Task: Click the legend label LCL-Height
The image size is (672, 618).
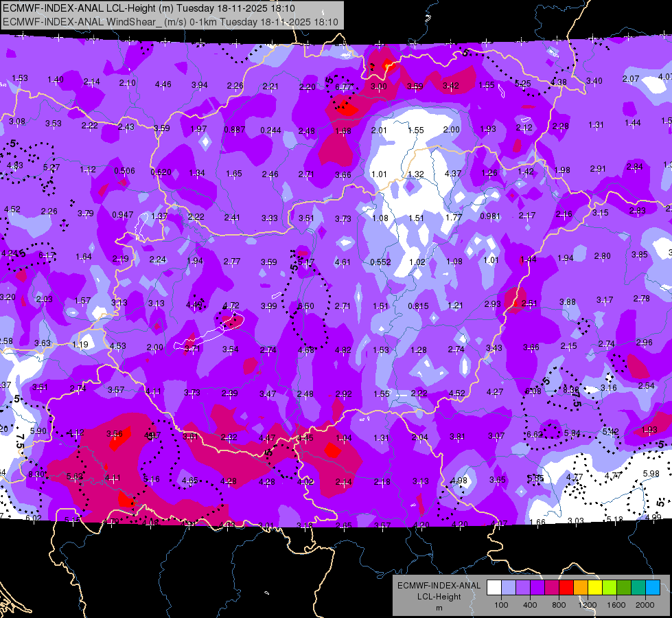Action: (x=439, y=597)
